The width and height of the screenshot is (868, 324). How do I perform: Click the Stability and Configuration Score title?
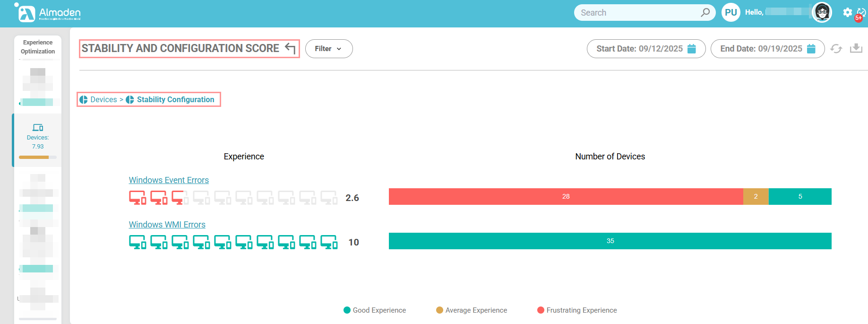[180, 48]
